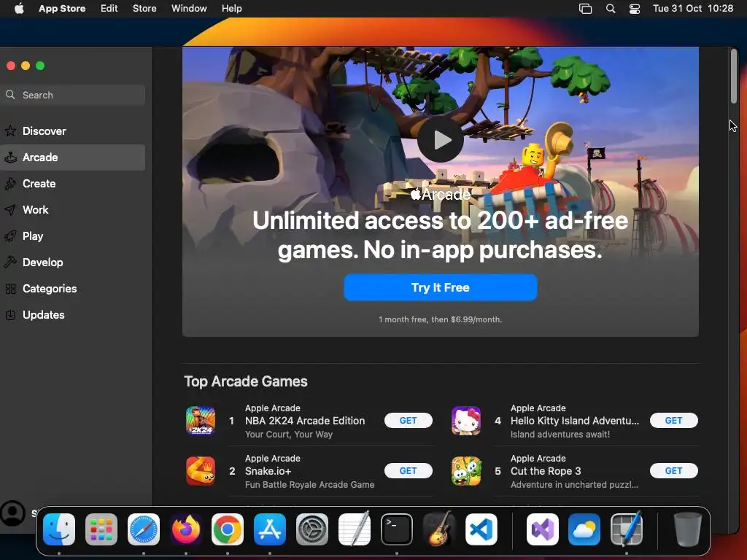Get Cut the Rope 3
The image size is (747, 560).
tap(673, 471)
